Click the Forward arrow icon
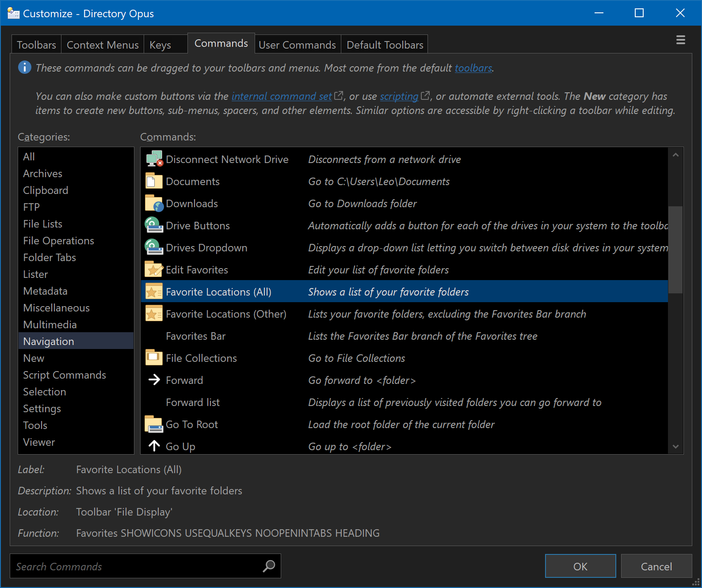This screenshot has width=702, height=588. (154, 380)
